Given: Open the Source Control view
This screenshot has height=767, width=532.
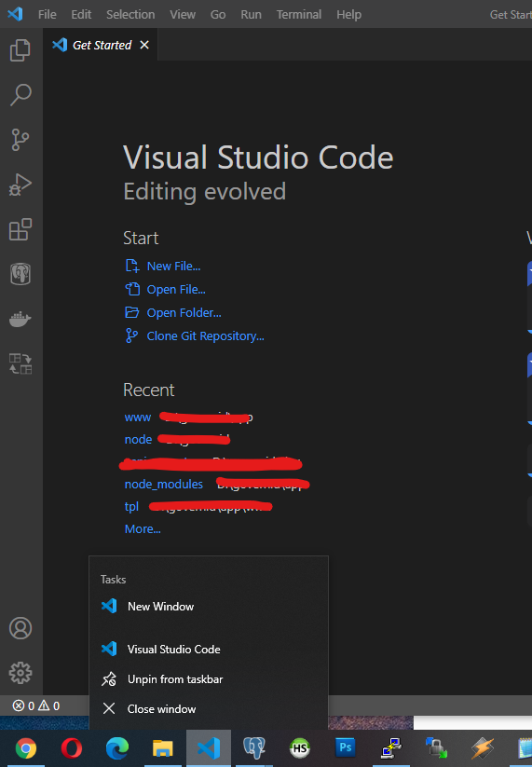Looking at the screenshot, I should (20, 140).
